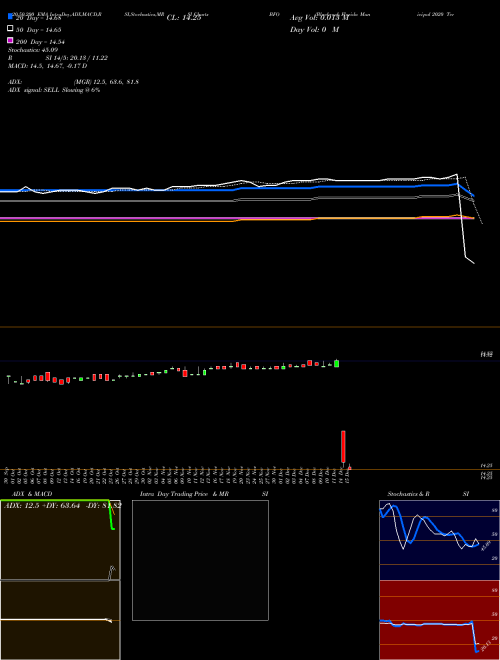Click the green ADX line in ADX panel

112,516
